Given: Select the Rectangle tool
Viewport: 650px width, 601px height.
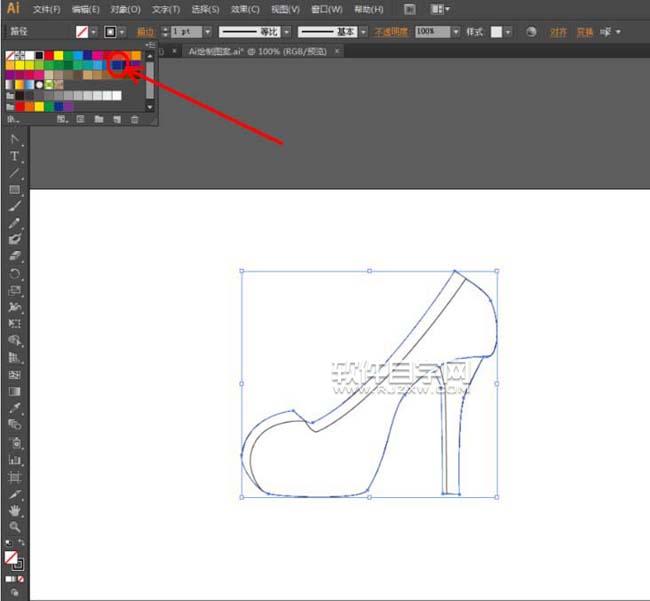Looking at the screenshot, I should tap(15, 190).
